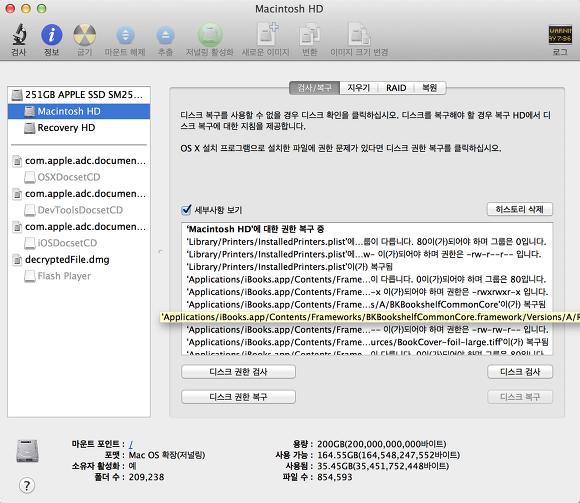Switch to the Erase (지우기) tab
Viewport: 580px width, 503px height.
(358, 88)
